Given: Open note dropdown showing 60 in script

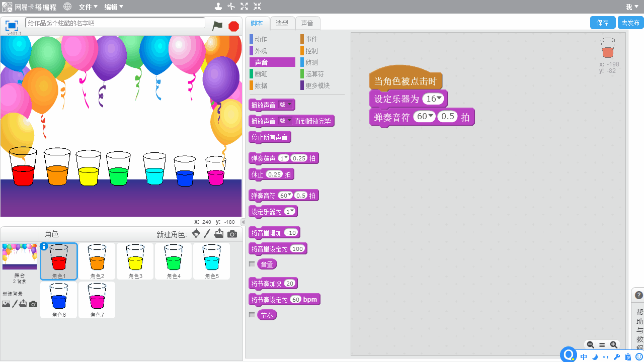Looking at the screenshot, I should pyautogui.click(x=431, y=117).
